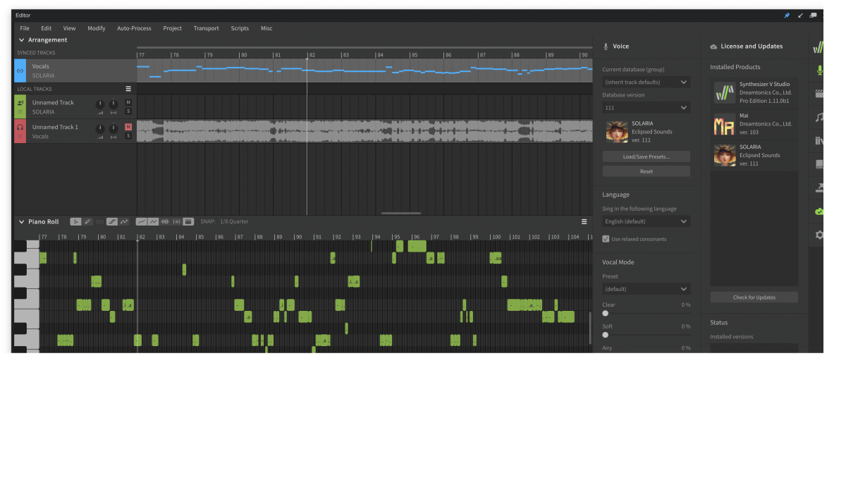Open the Piano Roll hamburger menu
The image size is (846, 504).
pos(584,221)
